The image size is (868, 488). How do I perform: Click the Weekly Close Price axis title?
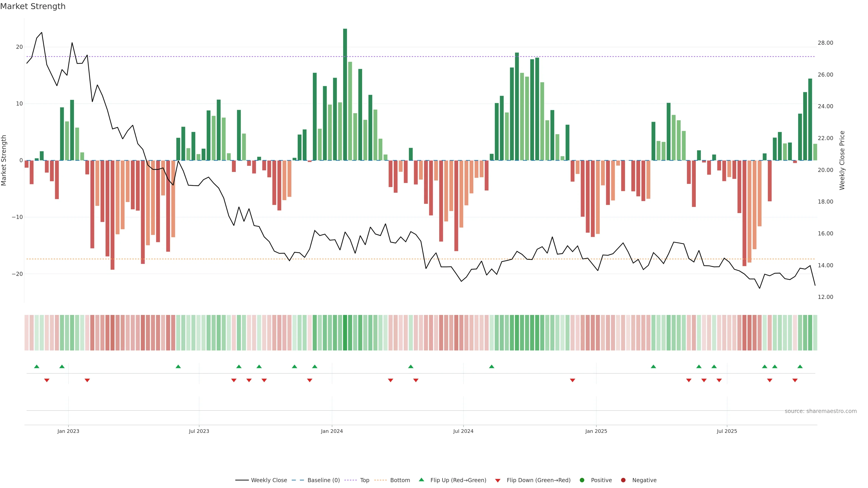coord(842,160)
